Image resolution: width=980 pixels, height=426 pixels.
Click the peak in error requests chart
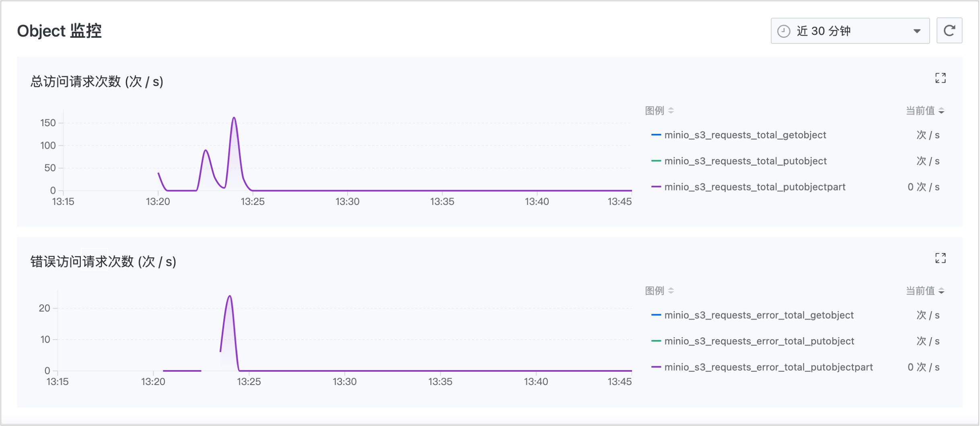pyautogui.click(x=230, y=296)
